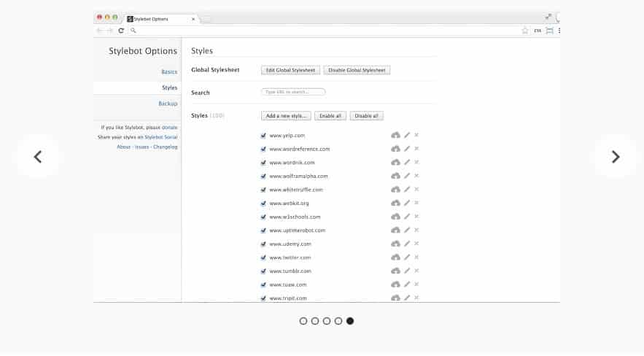Click the cloud icon for www.tumblr.com
Viewport: 644px width, 356px height.
pos(395,271)
